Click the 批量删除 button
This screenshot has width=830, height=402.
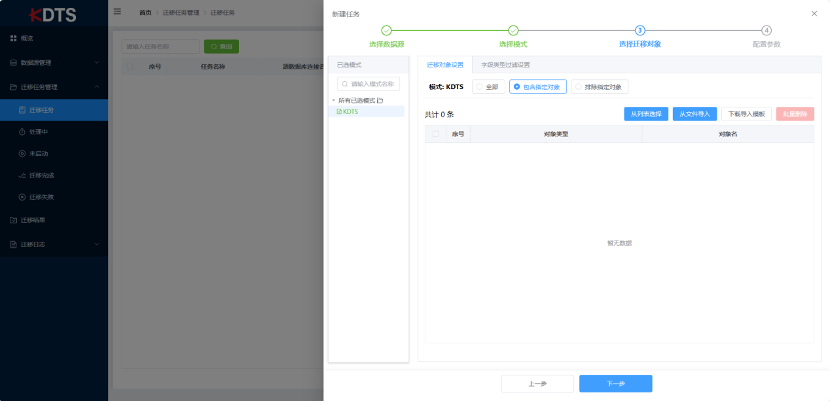tap(795, 114)
